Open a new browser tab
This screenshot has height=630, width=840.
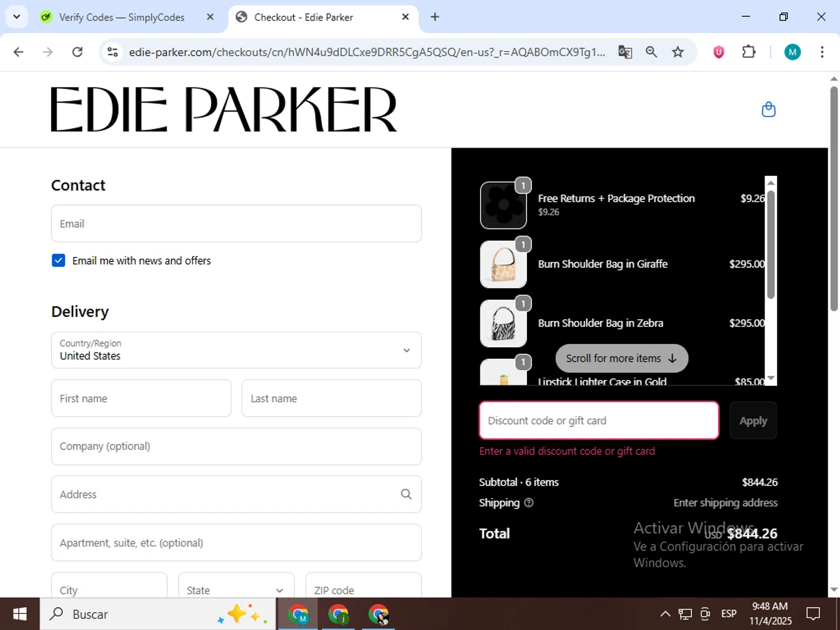435,17
